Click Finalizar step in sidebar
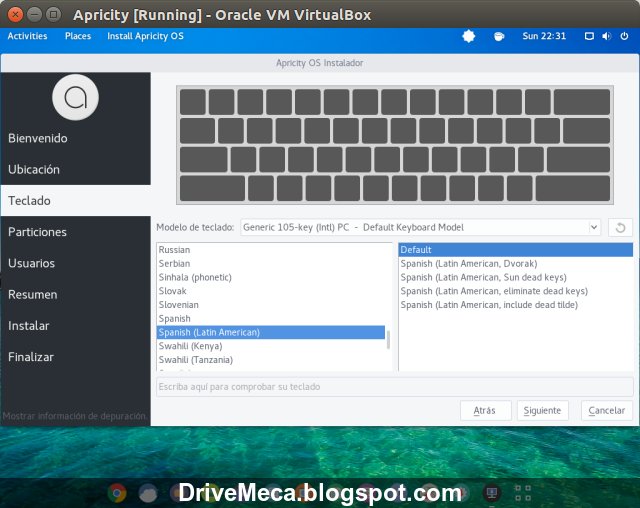Screen dimensions: 640x508 pyautogui.click(x=76, y=357)
